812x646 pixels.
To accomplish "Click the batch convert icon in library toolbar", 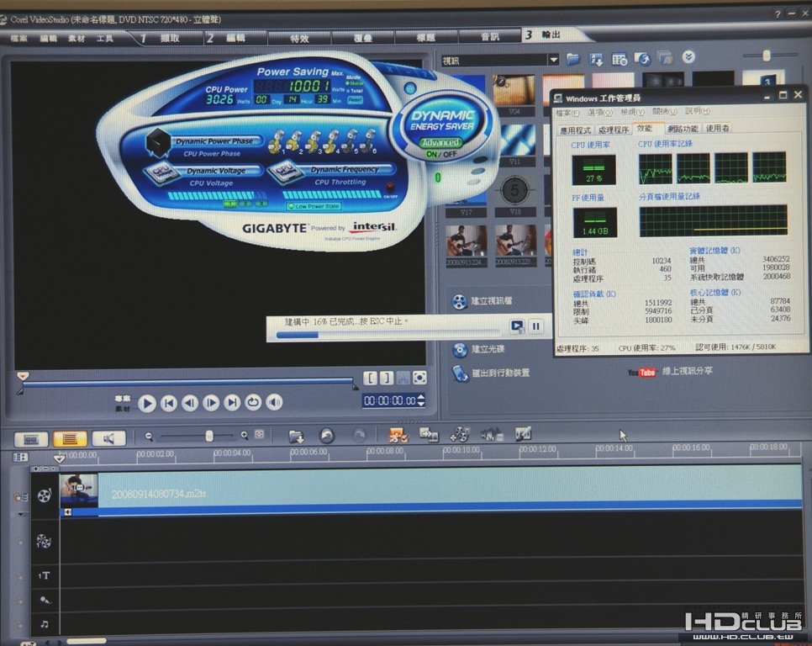I will [x=665, y=58].
